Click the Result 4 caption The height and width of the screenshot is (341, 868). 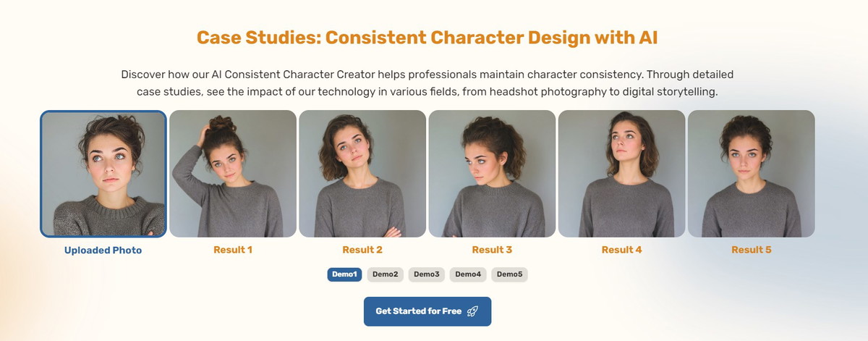click(621, 250)
